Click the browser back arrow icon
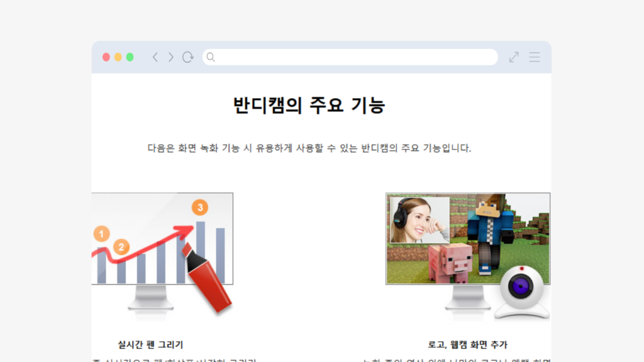The image size is (644, 362). [155, 57]
